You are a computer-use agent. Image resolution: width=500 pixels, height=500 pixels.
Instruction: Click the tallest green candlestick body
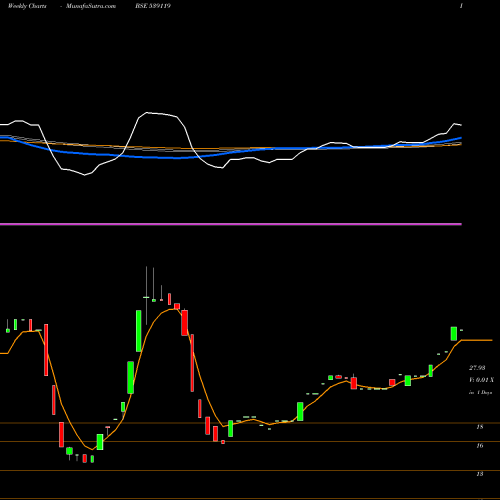click(x=139, y=331)
